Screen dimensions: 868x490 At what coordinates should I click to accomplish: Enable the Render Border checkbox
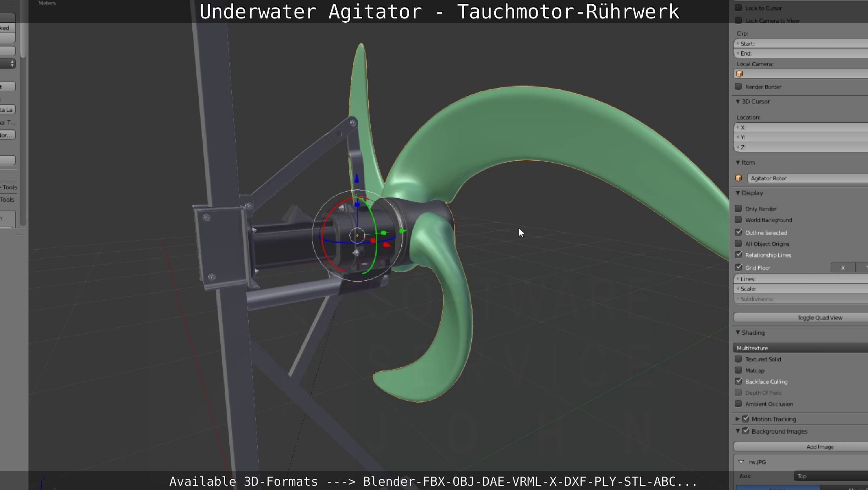(738, 87)
